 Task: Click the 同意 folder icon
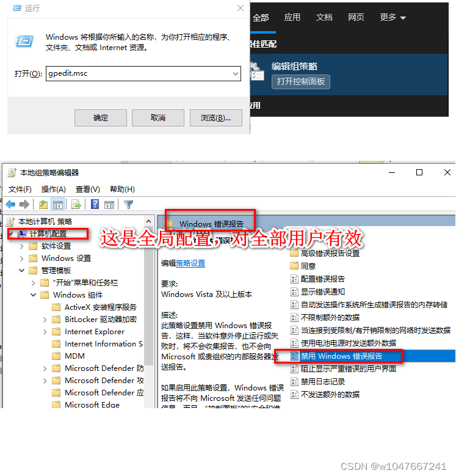pyautogui.click(x=294, y=266)
